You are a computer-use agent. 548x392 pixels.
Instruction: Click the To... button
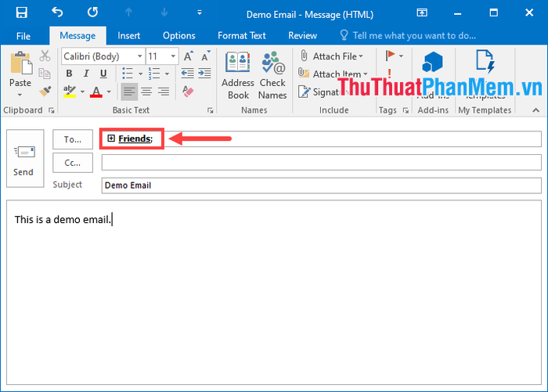click(73, 139)
